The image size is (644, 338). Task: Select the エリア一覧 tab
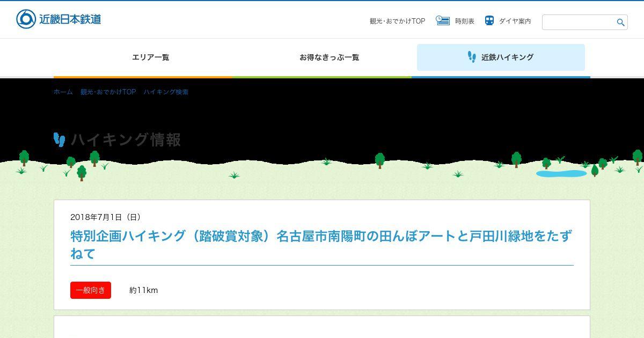[x=151, y=57]
